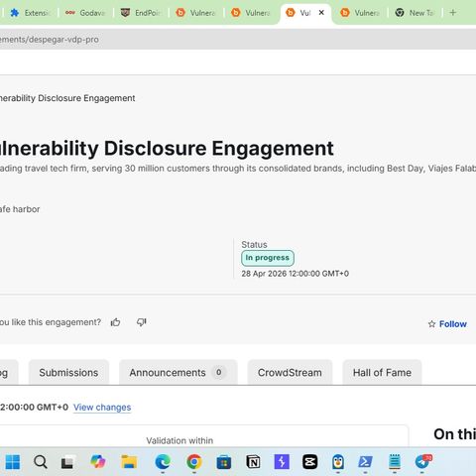Open CapCut from the taskbar
The width and height of the screenshot is (476, 476).
coord(309,462)
